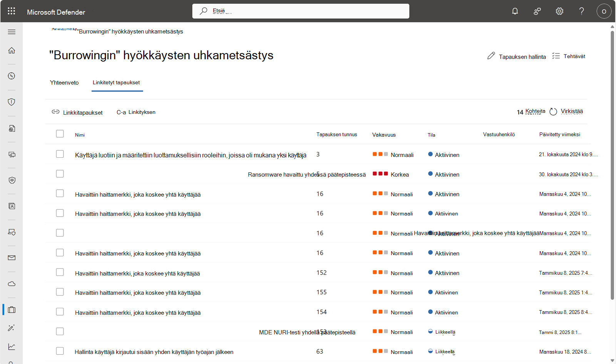The image size is (616, 364).
Task: Sort by Päivitetty viimeksi column header
Action: (559, 135)
